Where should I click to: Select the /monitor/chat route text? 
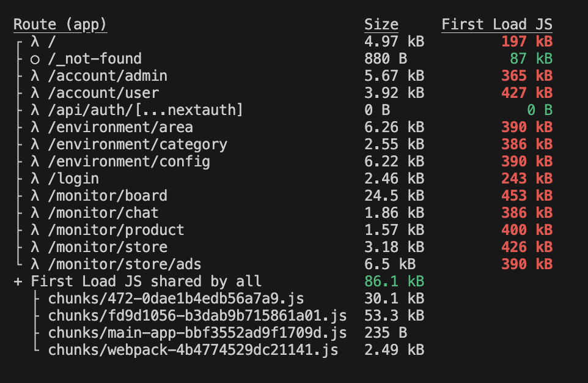pyautogui.click(x=103, y=213)
